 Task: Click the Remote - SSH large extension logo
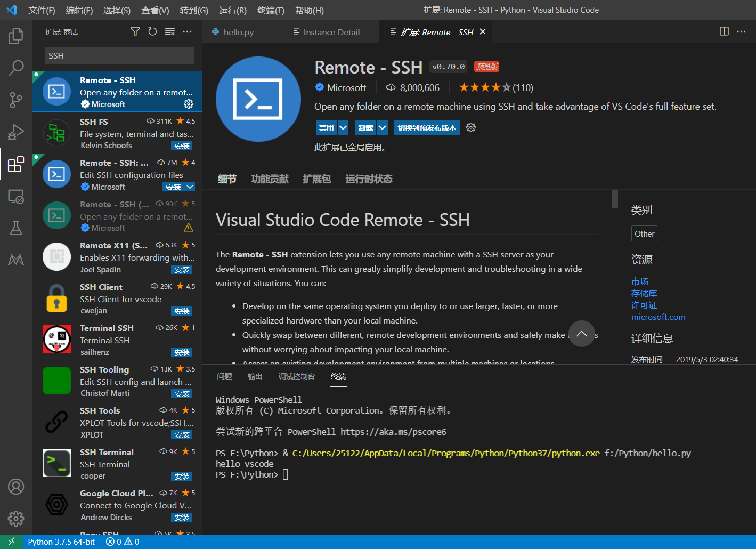click(258, 99)
